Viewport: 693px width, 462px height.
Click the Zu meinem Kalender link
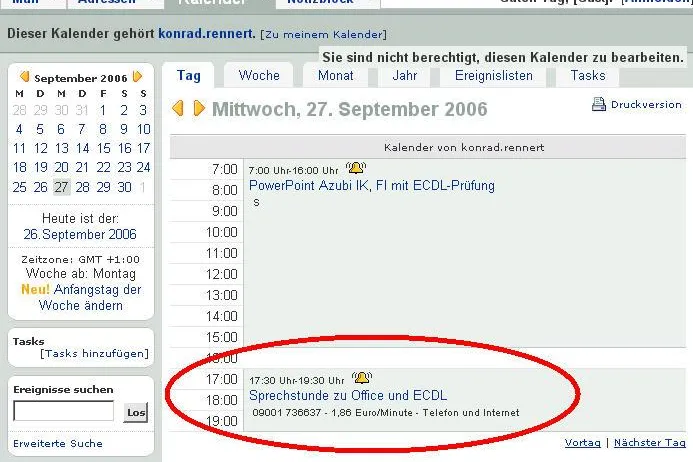click(x=324, y=34)
